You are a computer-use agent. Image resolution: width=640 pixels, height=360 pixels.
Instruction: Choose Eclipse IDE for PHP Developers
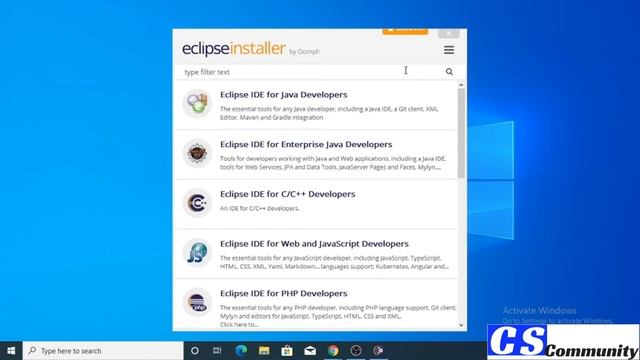tap(284, 293)
